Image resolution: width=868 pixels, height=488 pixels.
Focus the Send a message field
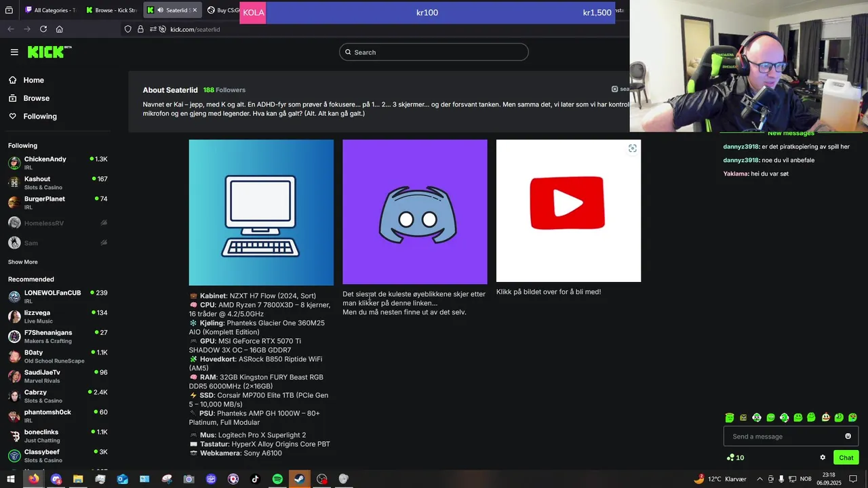pyautogui.click(x=791, y=436)
